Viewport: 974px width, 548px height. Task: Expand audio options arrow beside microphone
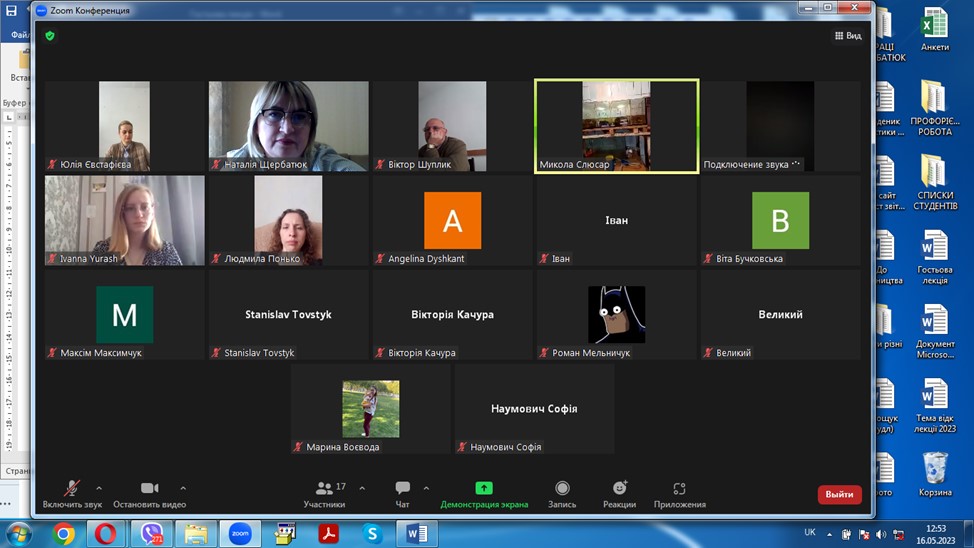pyautogui.click(x=99, y=489)
